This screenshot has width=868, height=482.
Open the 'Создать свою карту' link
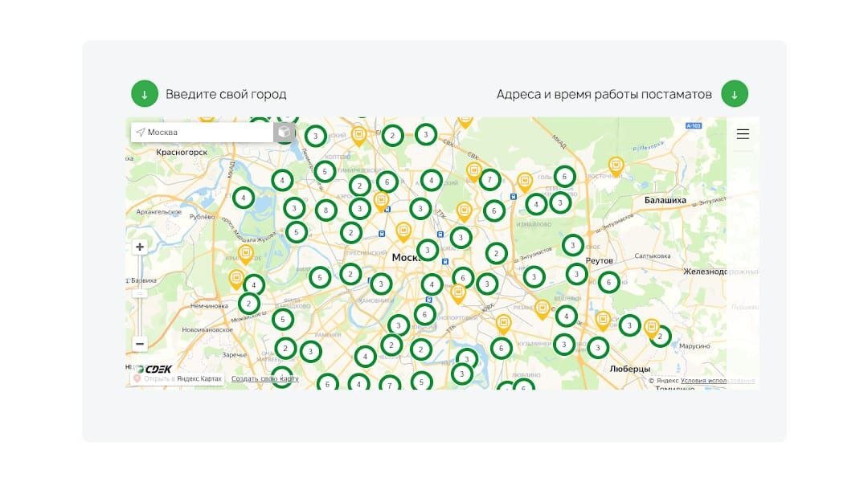click(264, 378)
